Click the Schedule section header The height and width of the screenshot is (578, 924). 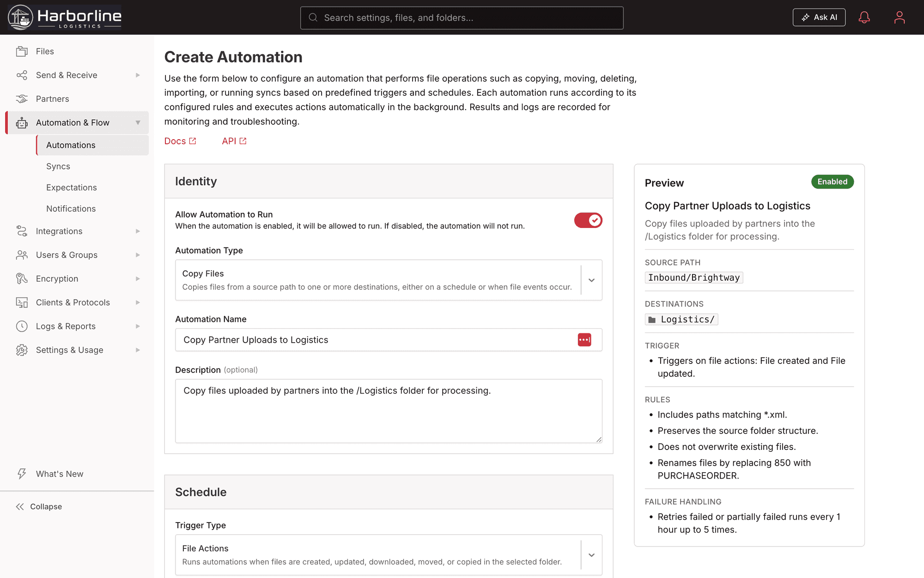[x=389, y=492]
